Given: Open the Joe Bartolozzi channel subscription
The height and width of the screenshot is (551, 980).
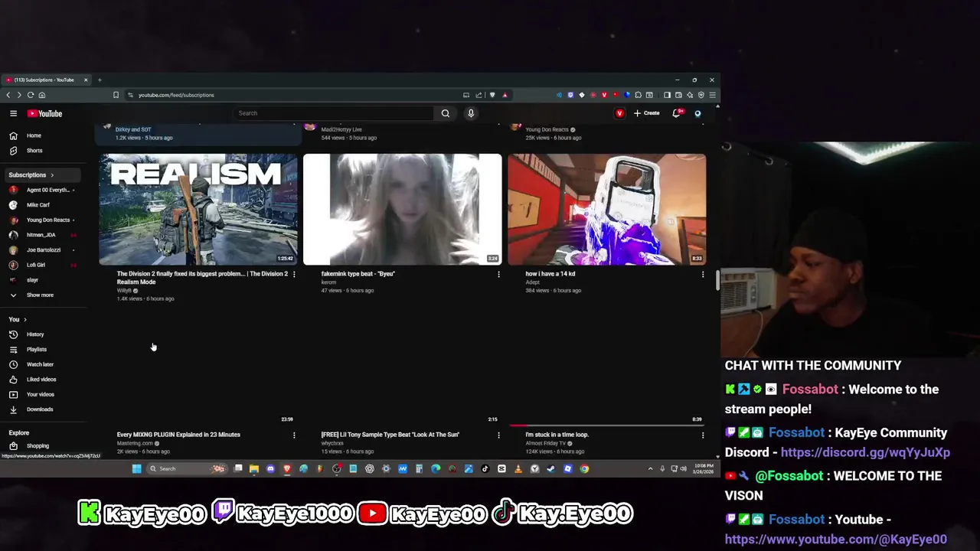Looking at the screenshot, I should [44, 249].
